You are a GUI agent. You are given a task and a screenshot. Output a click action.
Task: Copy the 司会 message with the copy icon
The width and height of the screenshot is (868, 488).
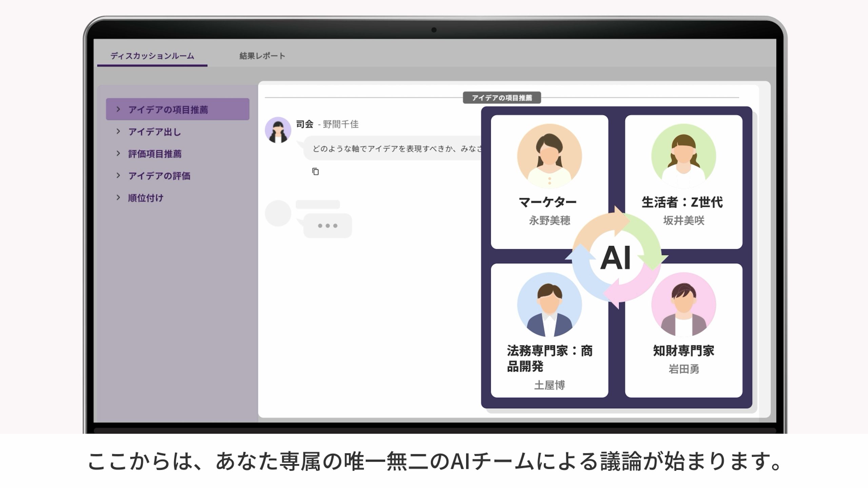click(315, 171)
